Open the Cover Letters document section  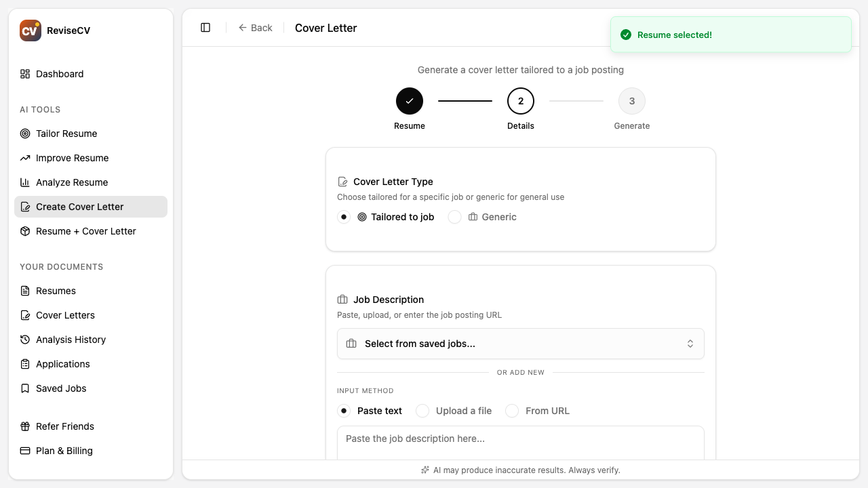66,315
